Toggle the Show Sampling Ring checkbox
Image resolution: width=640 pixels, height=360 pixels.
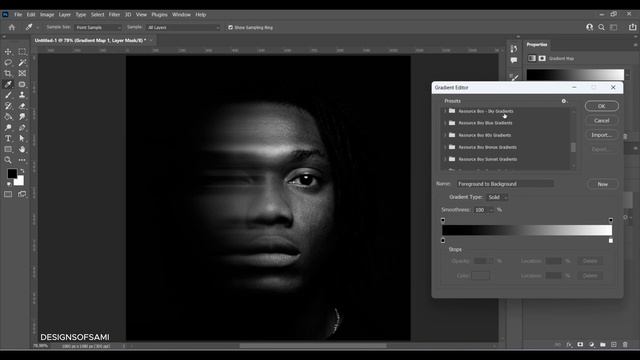tap(230, 27)
